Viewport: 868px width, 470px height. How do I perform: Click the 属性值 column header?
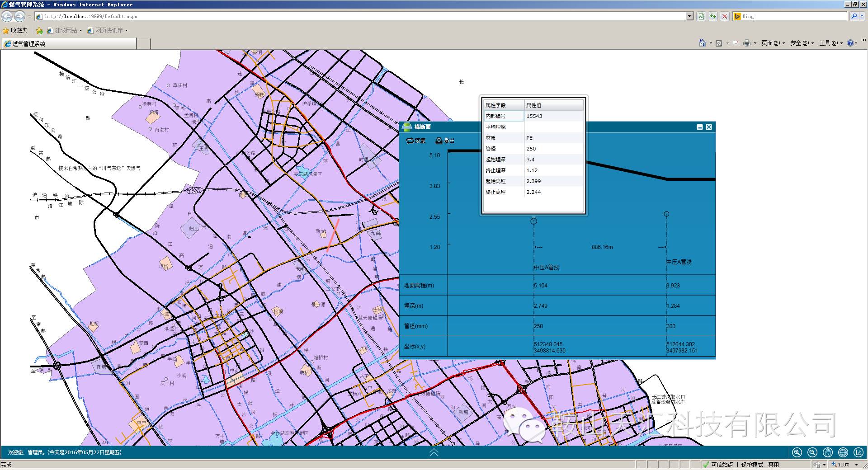pyautogui.click(x=554, y=105)
